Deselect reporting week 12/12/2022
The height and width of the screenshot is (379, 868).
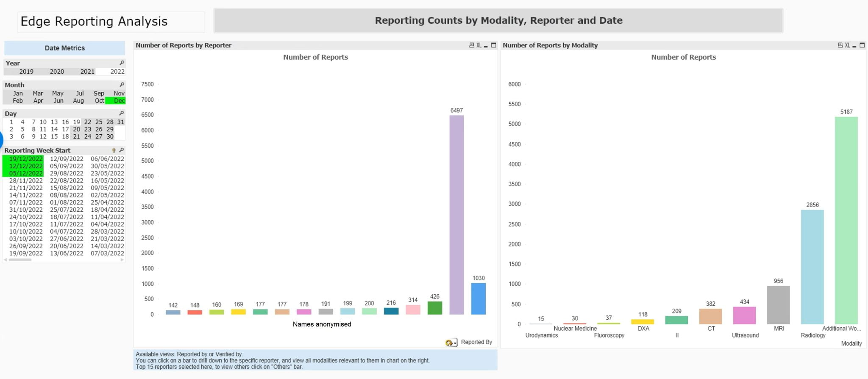pos(26,166)
